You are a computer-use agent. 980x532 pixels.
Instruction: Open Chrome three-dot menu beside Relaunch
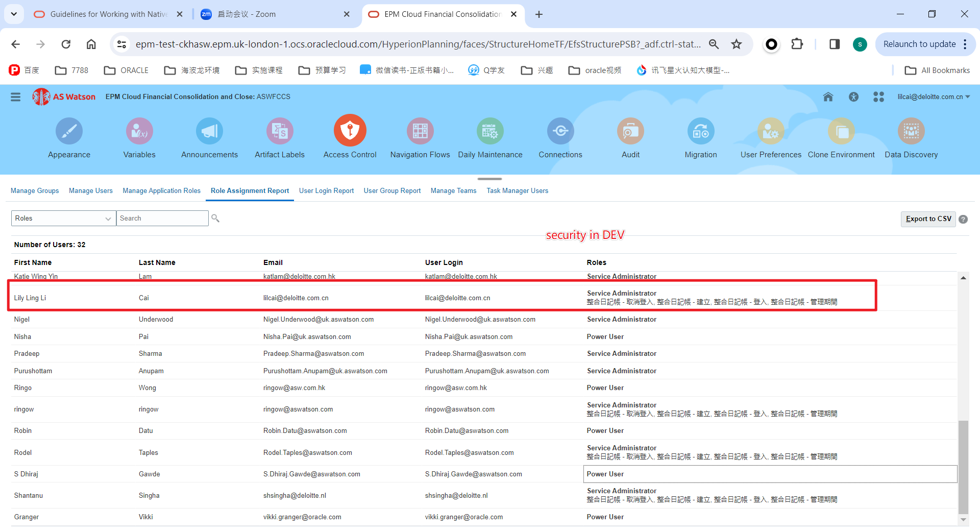pos(965,44)
